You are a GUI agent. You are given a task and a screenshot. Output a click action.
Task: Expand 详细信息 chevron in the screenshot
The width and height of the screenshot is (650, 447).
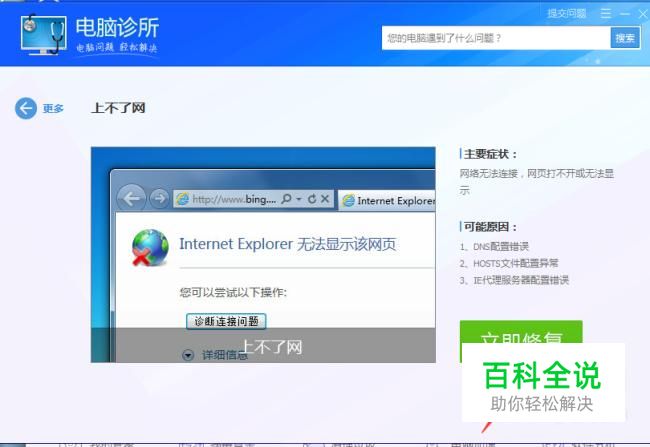[x=188, y=355]
